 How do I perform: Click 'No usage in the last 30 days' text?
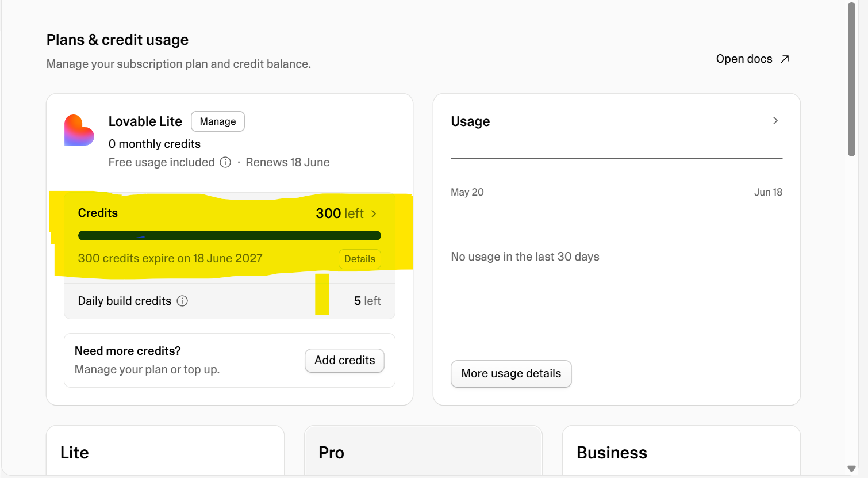(x=525, y=257)
